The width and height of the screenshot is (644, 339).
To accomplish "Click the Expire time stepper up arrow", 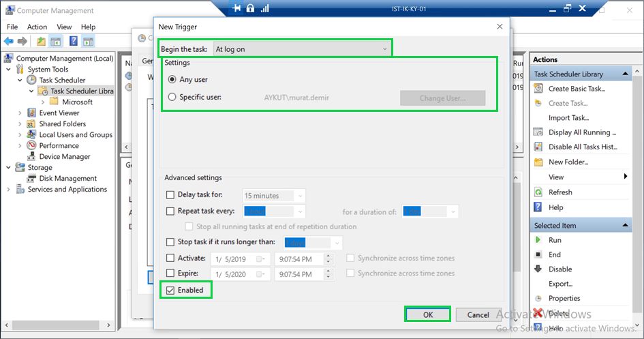I will [x=328, y=271].
